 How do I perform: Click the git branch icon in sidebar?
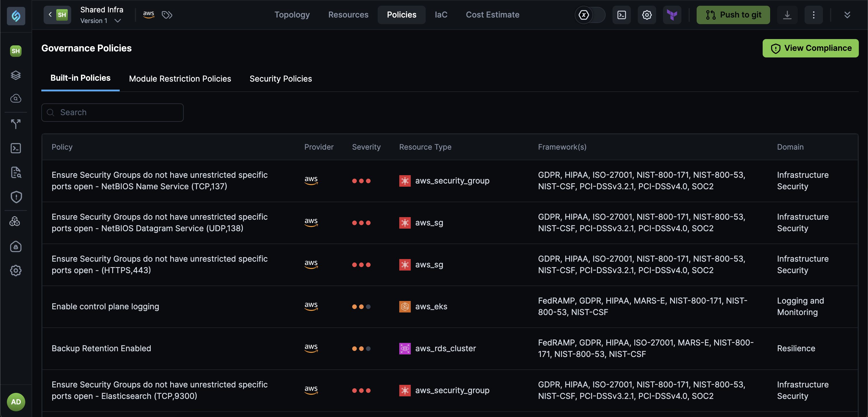(16, 124)
